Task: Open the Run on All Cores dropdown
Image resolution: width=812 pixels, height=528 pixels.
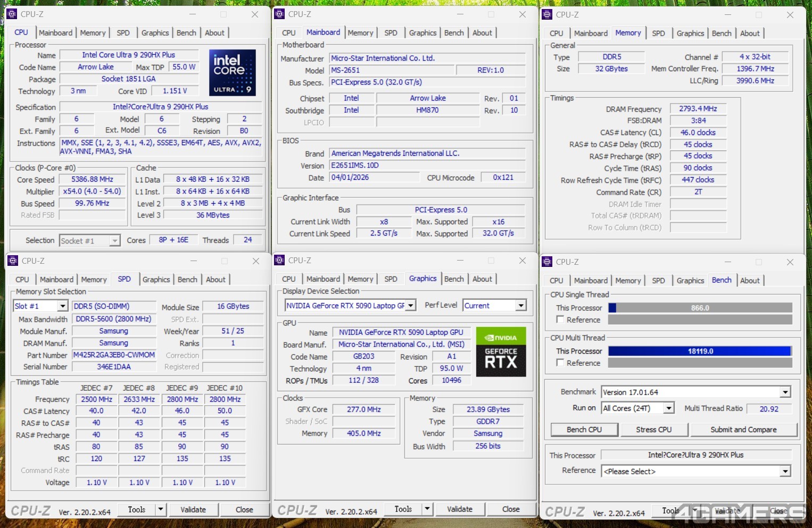Action: (x=669, y=408)
